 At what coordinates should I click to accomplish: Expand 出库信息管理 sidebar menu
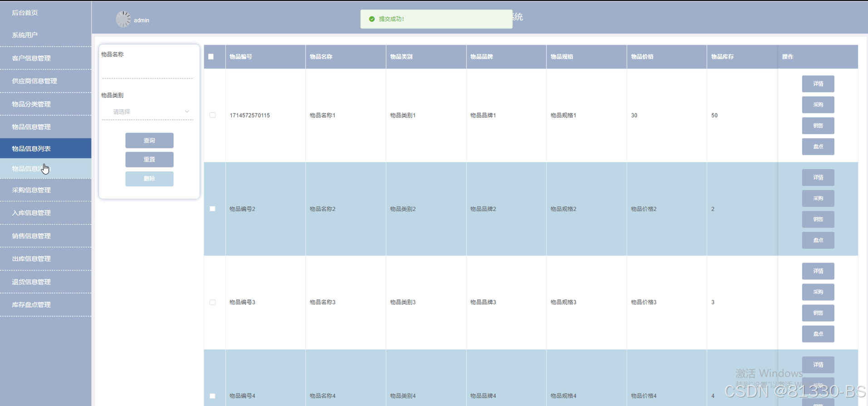coord(45,259)
